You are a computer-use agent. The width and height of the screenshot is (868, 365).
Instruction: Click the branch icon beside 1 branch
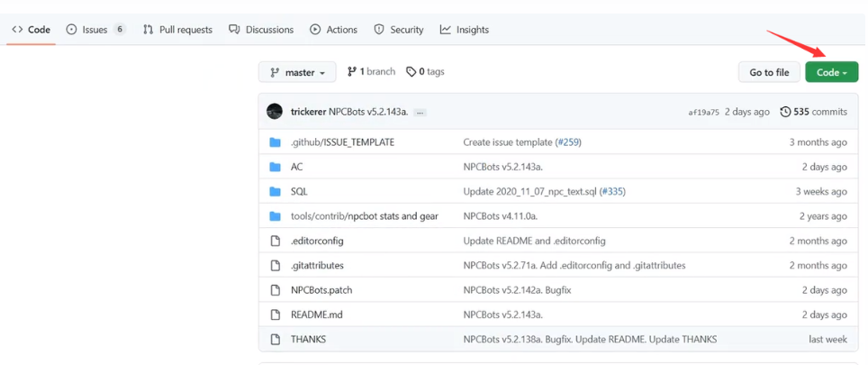352,72
